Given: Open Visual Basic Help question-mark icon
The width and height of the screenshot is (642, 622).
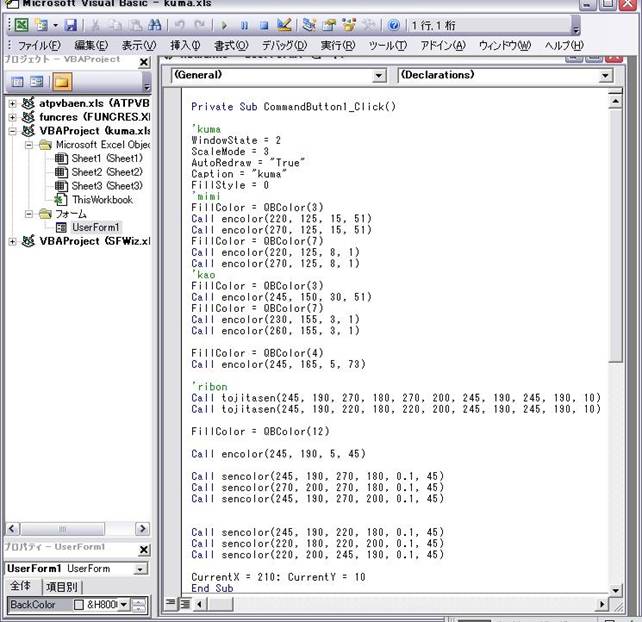Looking at the screenshot, I should (393, 25).
